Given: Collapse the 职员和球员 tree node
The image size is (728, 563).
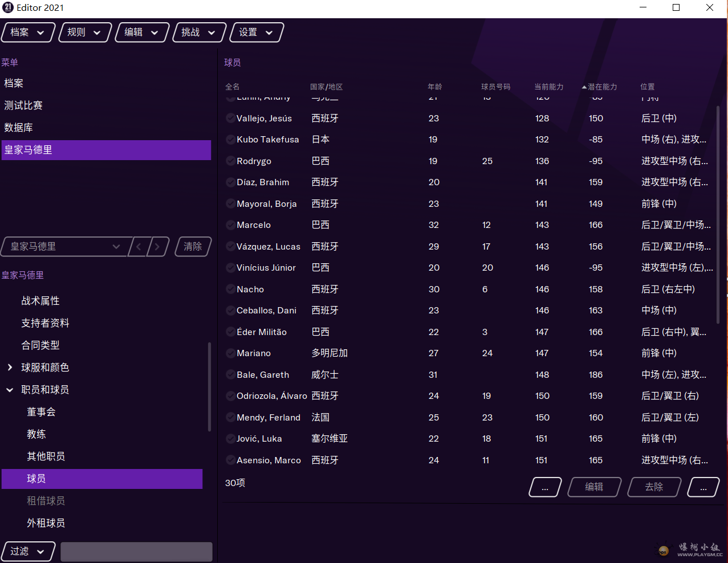Looking at the screenshot, I should click(10, 390).
